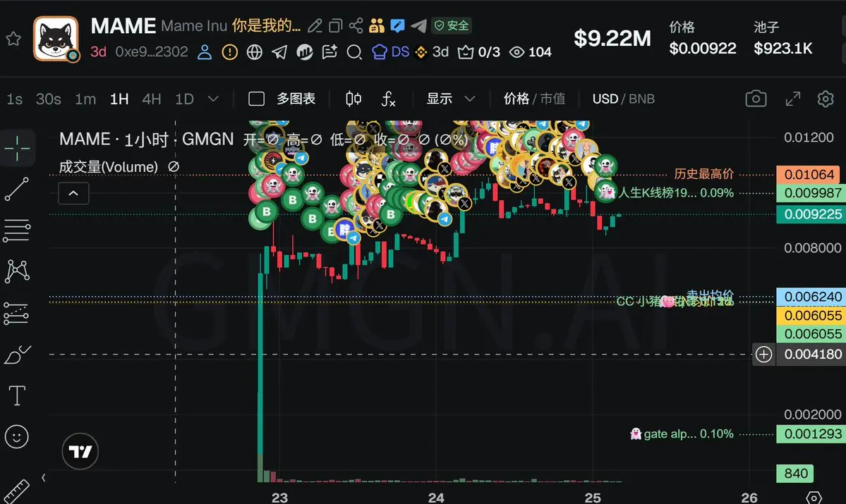Share the MAME token page
The height and width of the screenshot is (504, 846).
(356, 25)
